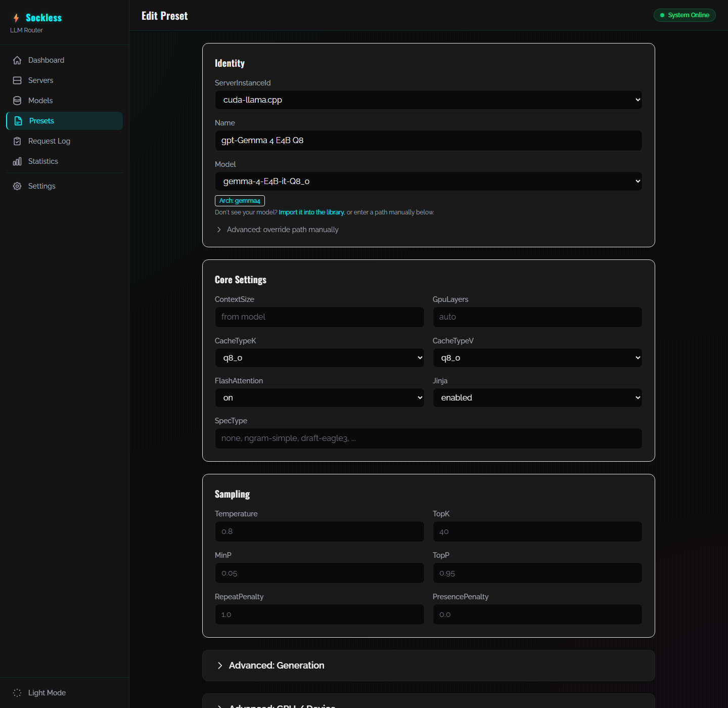
Task: Click the TopK input field
Action: (x=537, y=532)
